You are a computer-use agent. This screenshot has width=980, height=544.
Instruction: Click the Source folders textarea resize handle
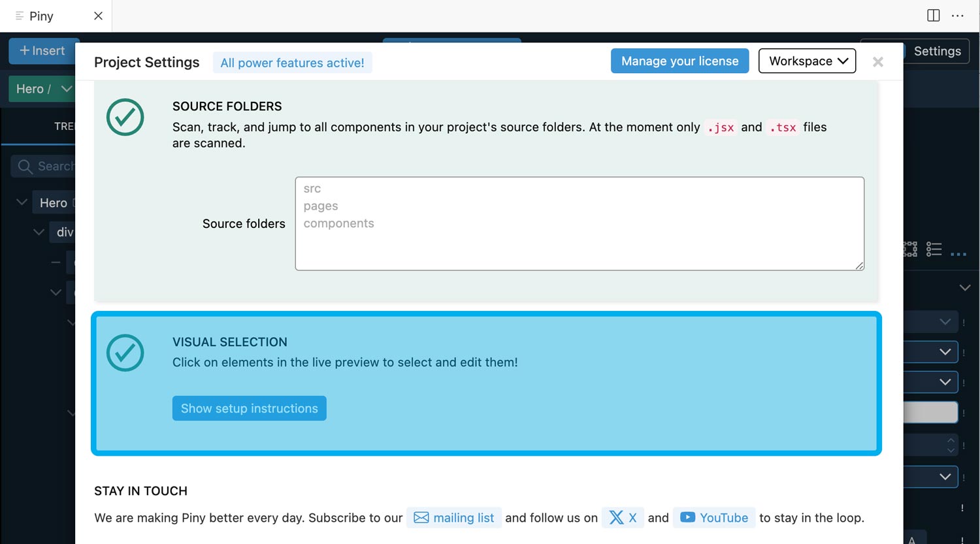pyautogui.click(x=859, y=265)
